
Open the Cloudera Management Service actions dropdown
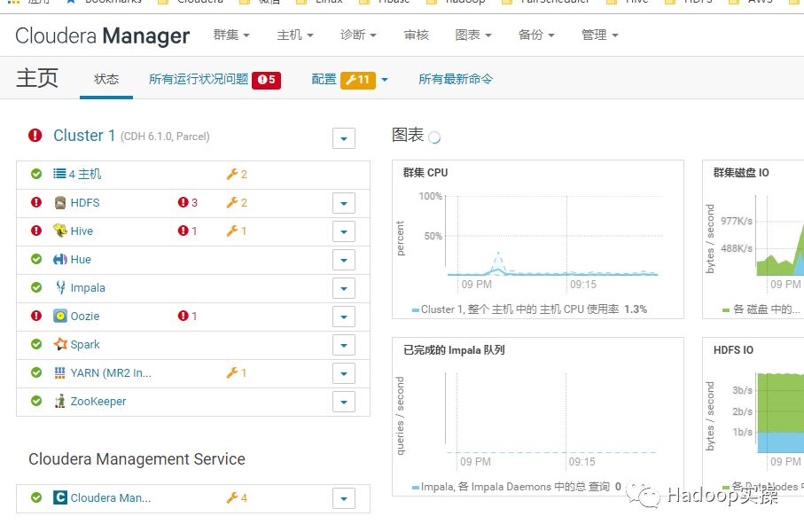pyautogui.click(x=344, y=498)
